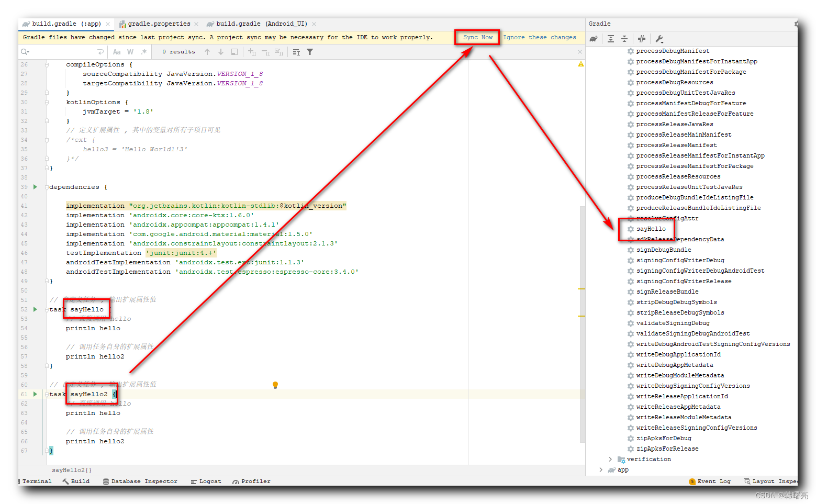
Task: Run task sayHello gutter arrow
Action: tap(36, 309)
